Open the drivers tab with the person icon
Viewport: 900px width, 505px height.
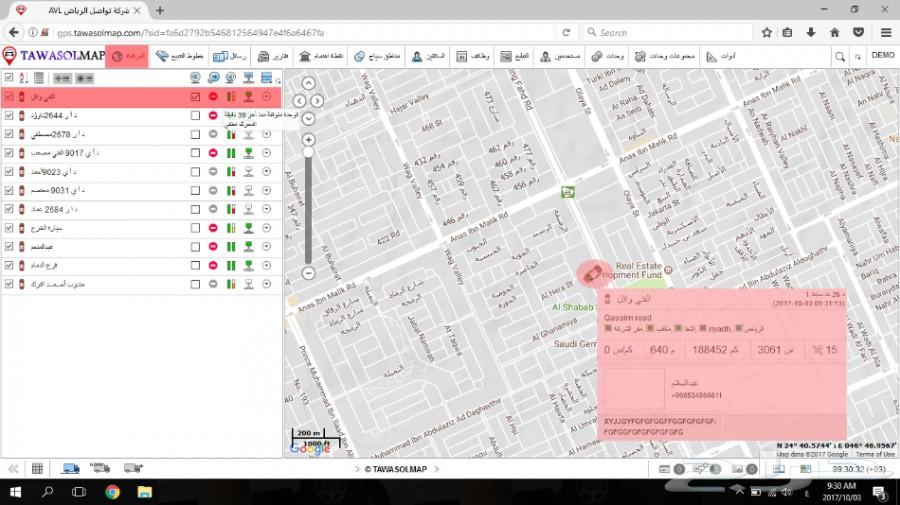point(428,56)
